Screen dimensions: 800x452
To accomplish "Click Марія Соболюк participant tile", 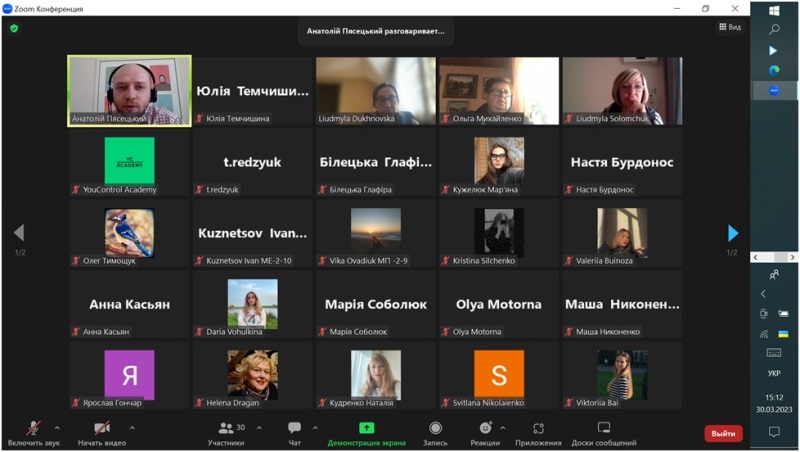I will click(376, 304).
